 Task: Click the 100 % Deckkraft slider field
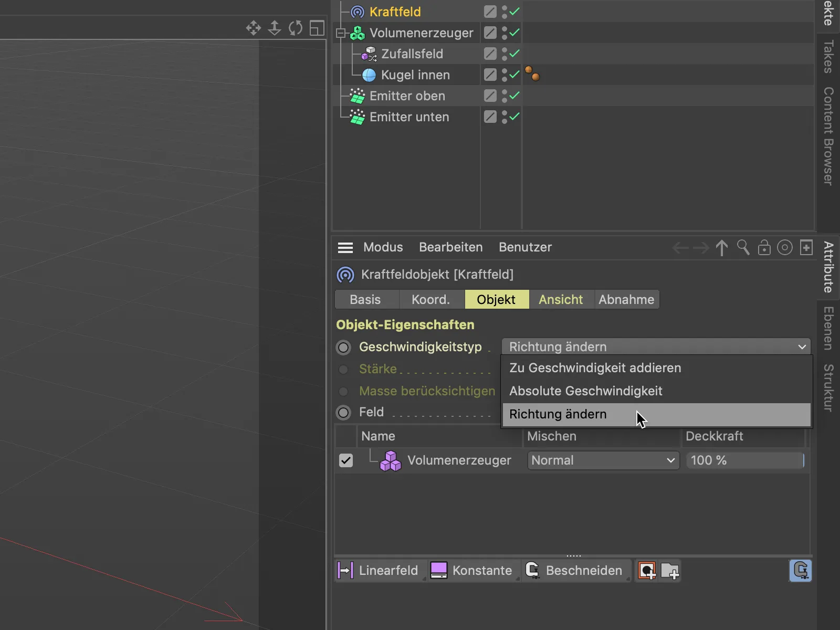(745, 460)
